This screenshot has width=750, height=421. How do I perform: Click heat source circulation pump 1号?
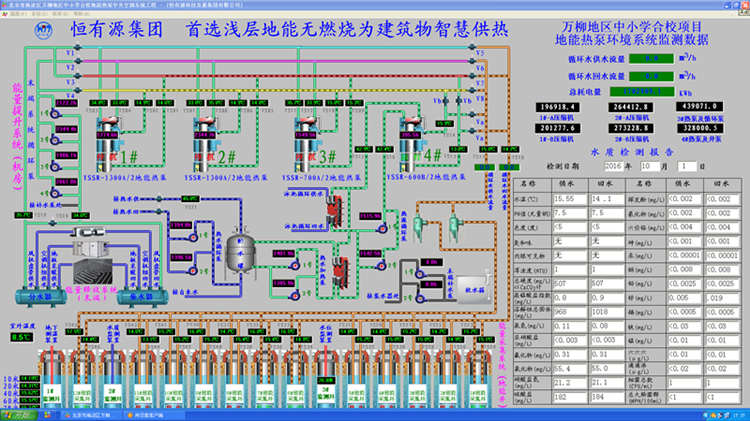[x=381, y=229]
